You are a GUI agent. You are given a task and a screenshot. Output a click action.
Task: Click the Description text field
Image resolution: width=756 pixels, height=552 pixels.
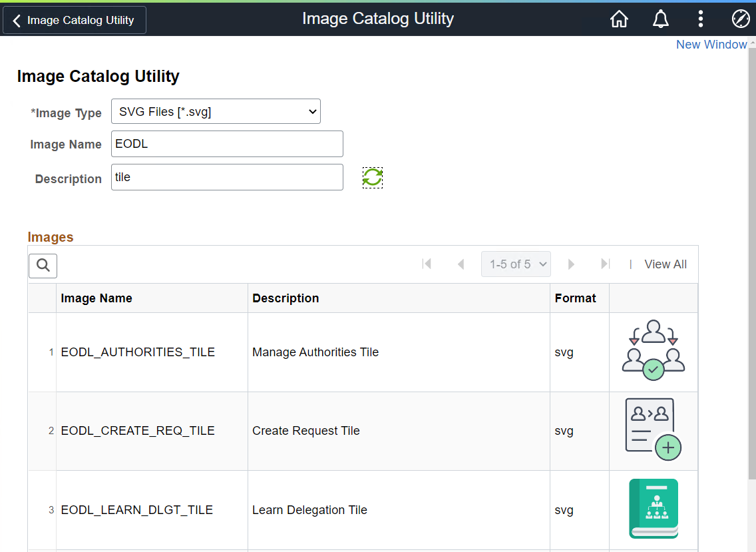tap(227, 177)
